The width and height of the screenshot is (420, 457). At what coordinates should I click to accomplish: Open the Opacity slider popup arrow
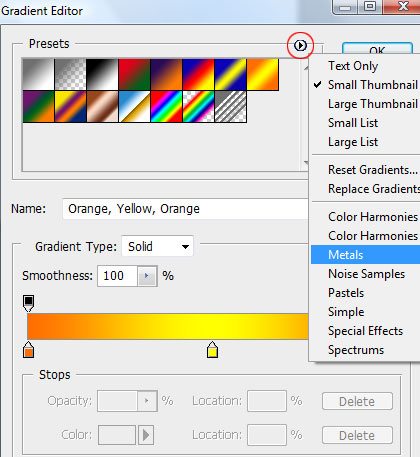pos(147,401)
